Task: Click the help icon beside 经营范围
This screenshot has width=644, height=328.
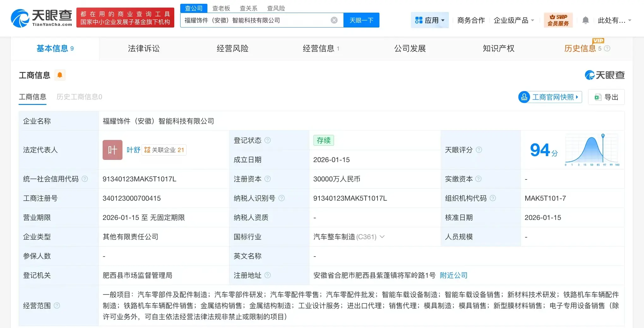Action: pos(57,306)
